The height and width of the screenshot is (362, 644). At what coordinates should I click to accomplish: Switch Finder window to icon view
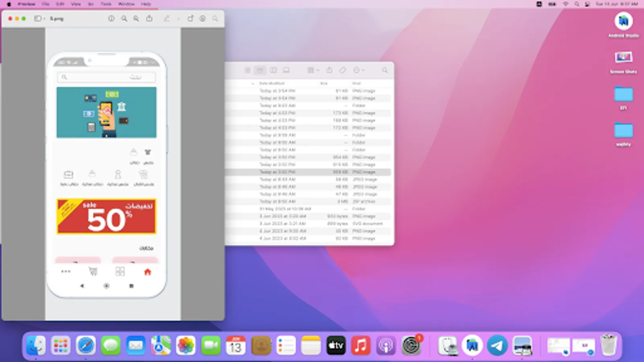(x=248, y=70)
